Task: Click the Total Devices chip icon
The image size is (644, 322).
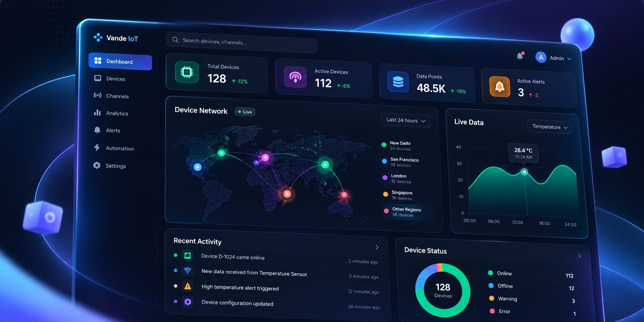Action: pyautogui.click(x=187, y=72)
